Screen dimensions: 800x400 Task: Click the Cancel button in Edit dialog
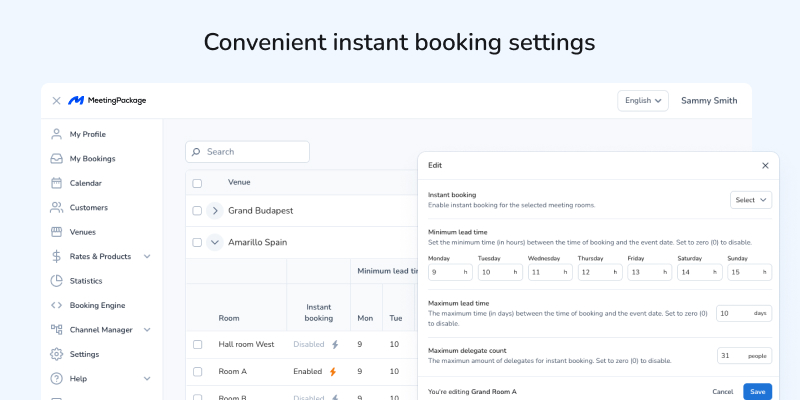[722, 391]
